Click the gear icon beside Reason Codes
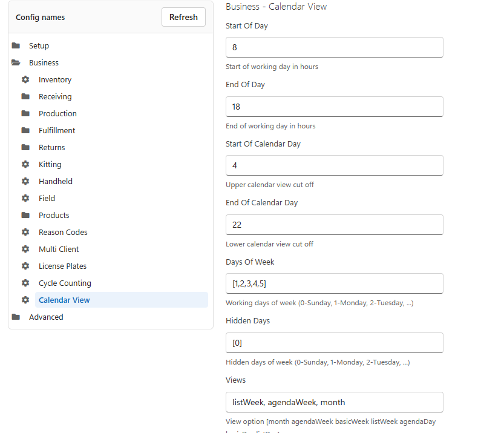Viewport: 504px width, 433px height. [25, 233]
